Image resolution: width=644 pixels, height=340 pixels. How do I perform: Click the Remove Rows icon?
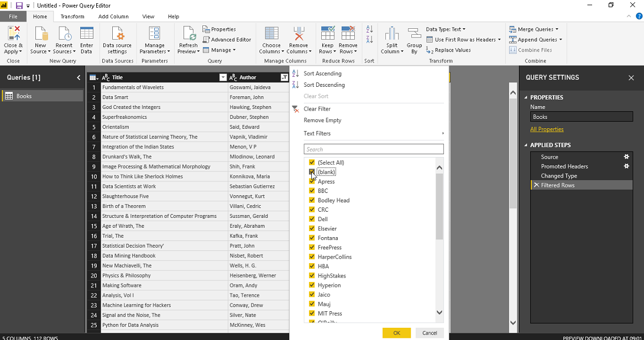click(348, 33)
